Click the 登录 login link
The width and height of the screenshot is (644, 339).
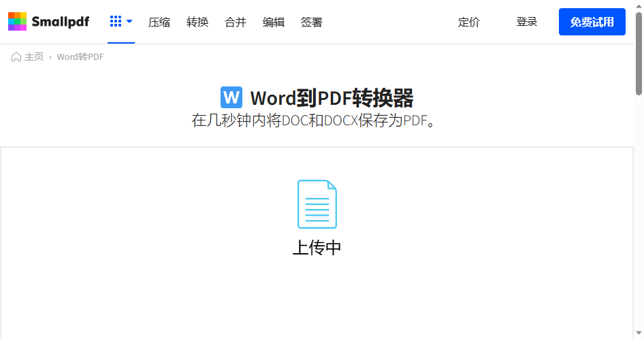tap(526, 22)
